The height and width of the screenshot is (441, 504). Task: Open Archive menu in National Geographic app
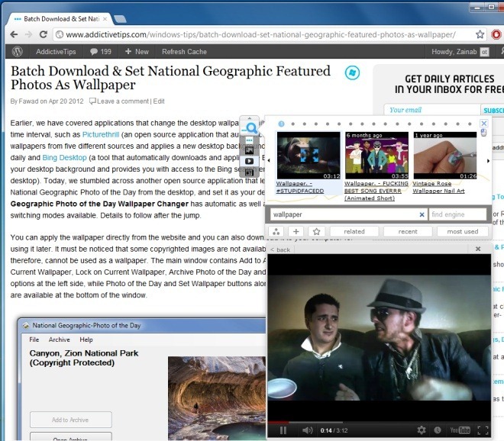point(59,340)
